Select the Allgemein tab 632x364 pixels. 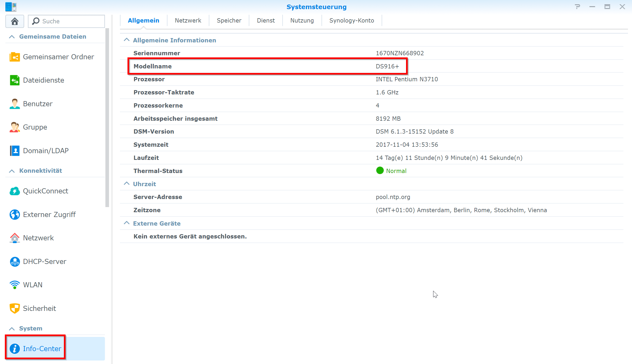tap(144, 21)
